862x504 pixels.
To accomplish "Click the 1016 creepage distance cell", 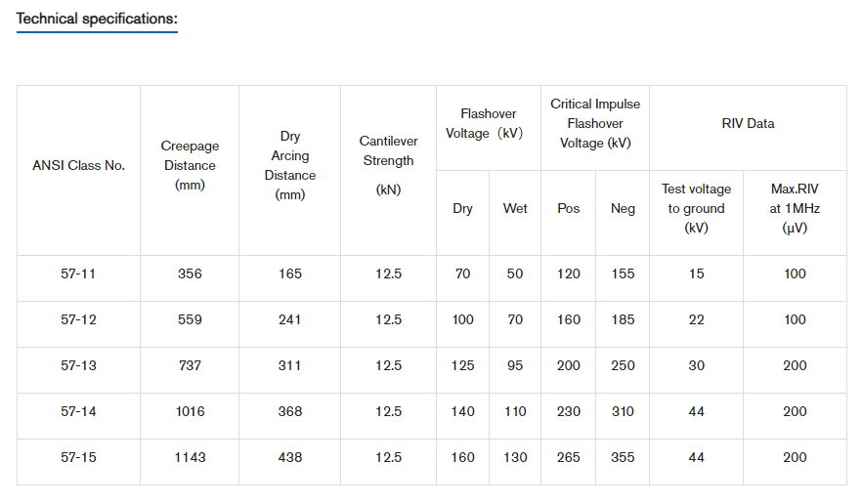I will click(x=190, y=411).
